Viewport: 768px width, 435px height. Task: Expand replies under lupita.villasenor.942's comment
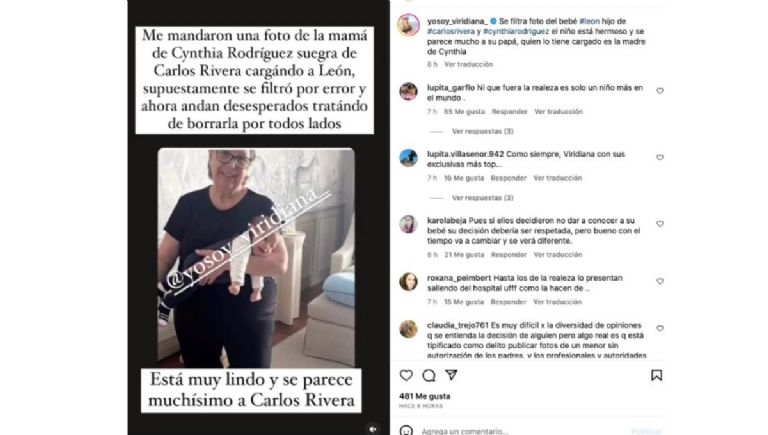[x=482, y=198]
